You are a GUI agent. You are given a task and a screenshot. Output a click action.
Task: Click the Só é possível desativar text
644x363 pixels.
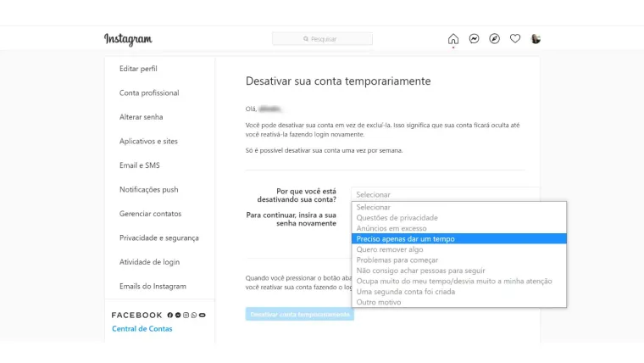coord(324,150)
